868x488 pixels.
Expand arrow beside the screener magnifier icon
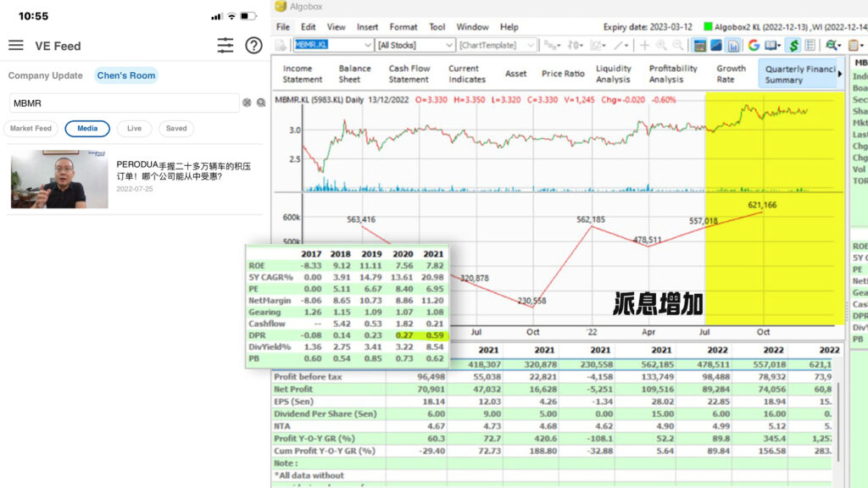840,46
